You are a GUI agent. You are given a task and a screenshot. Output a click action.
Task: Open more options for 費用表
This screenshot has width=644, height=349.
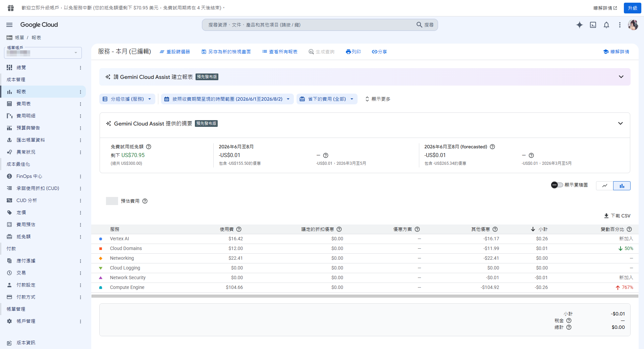pos(80,104)
